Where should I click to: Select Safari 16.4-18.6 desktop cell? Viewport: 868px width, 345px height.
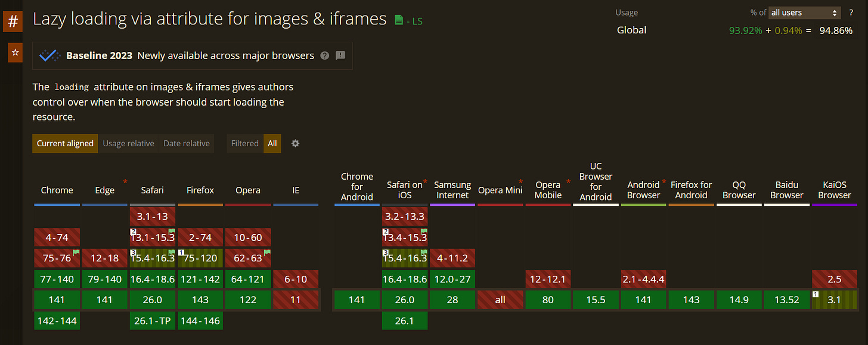click(153, 279)
